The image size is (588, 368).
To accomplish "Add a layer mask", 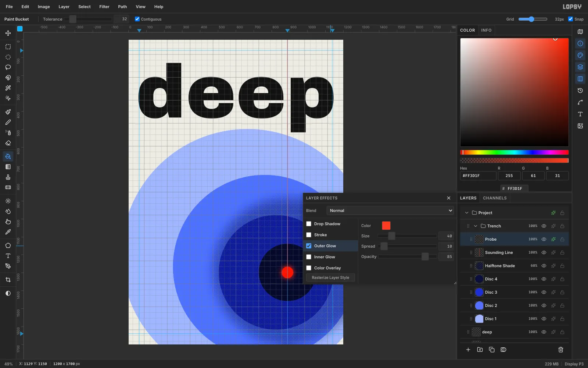I will pos(503,350).
